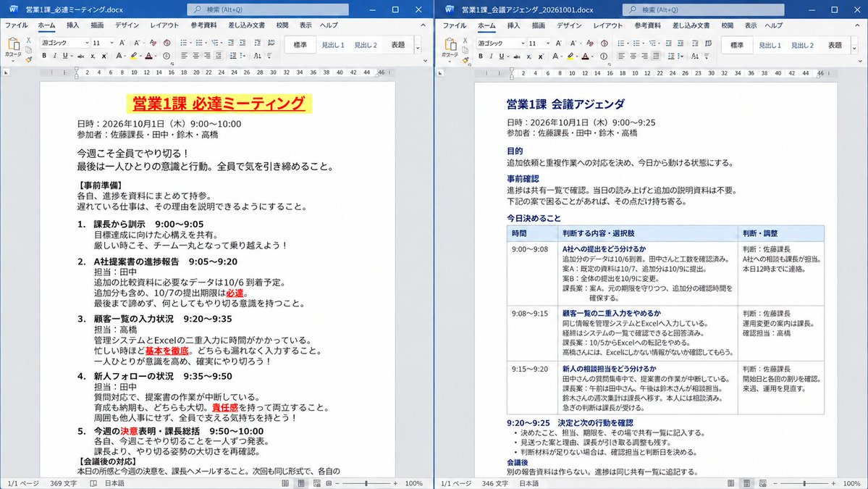The width and height of the screenshot is (868, 489).
Task: Apply 表題 style in the left window
Action: tap(398, 45)
